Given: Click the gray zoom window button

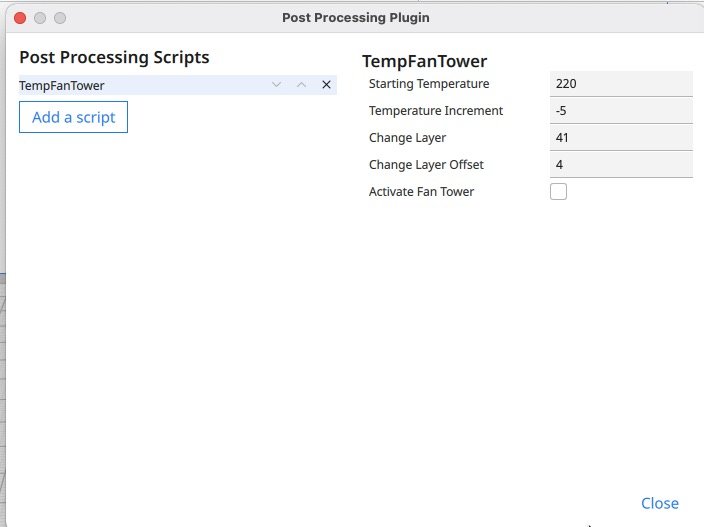Looking at the screenshot, I should click(60, 18).
